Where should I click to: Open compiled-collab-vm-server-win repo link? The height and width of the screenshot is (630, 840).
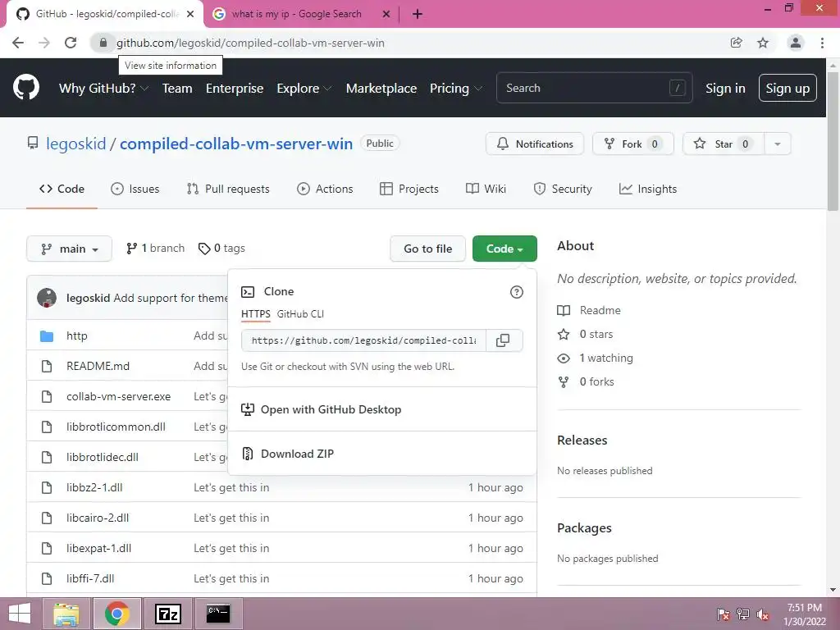(236, 144)
